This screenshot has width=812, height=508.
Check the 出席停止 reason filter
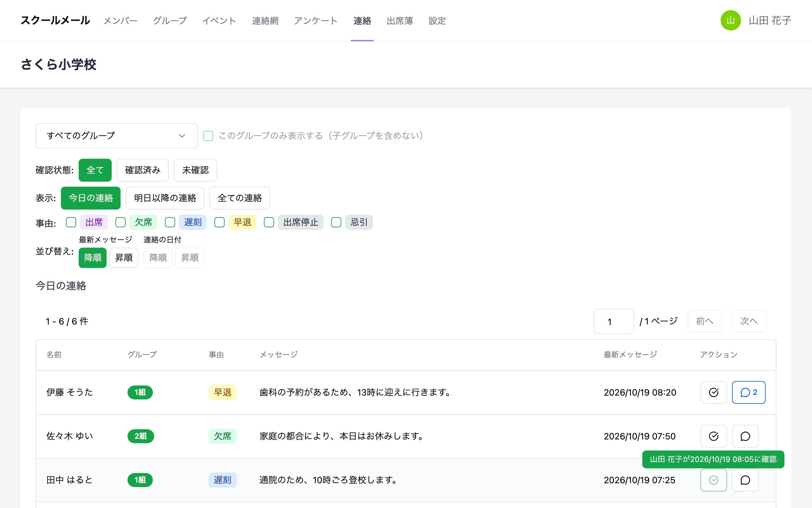point(269,222)
